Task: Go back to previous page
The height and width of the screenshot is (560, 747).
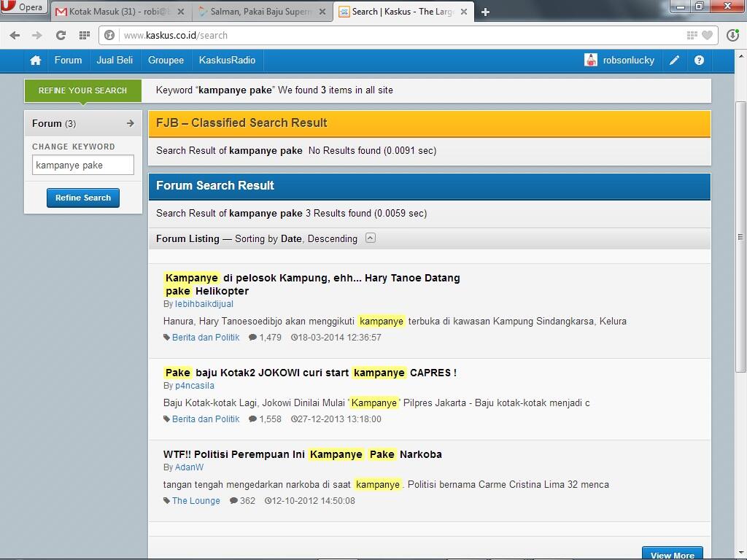Action: coord(15,35)
